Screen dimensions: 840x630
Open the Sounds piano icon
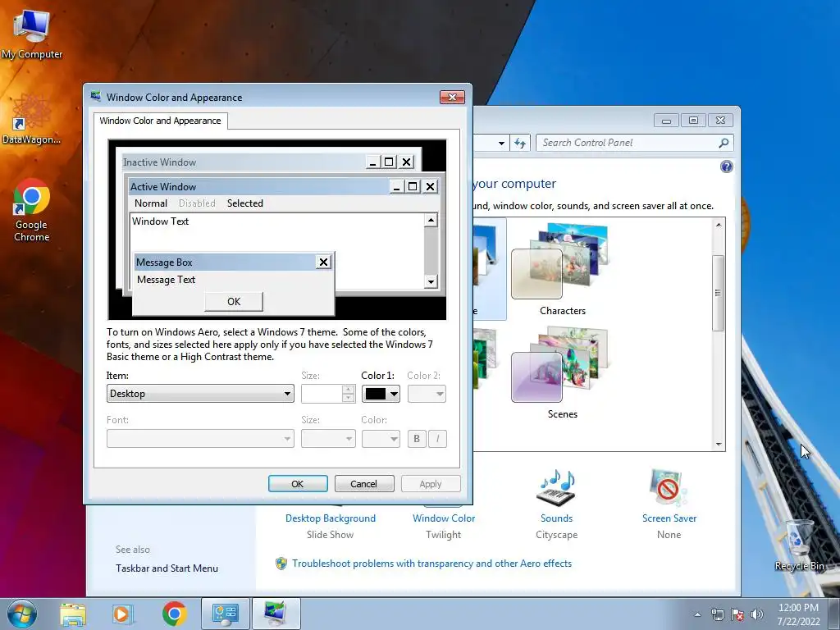556,488
